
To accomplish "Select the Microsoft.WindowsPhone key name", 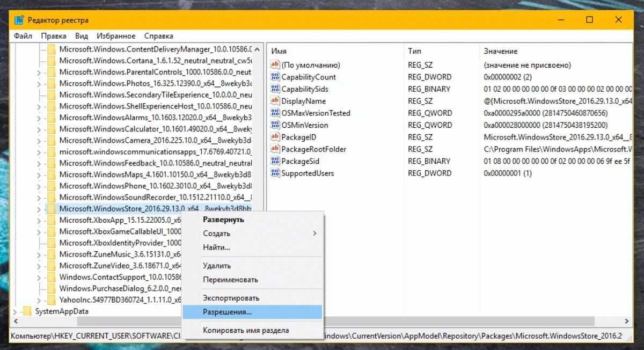I will click(155, 186).
